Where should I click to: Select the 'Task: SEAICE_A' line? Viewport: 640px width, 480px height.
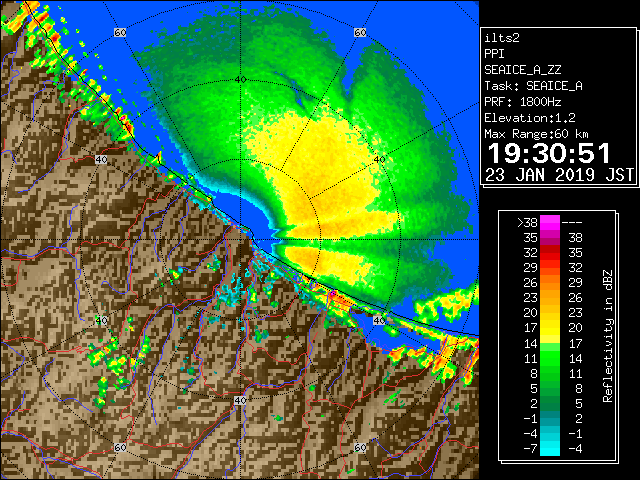[x=533, y=86]
